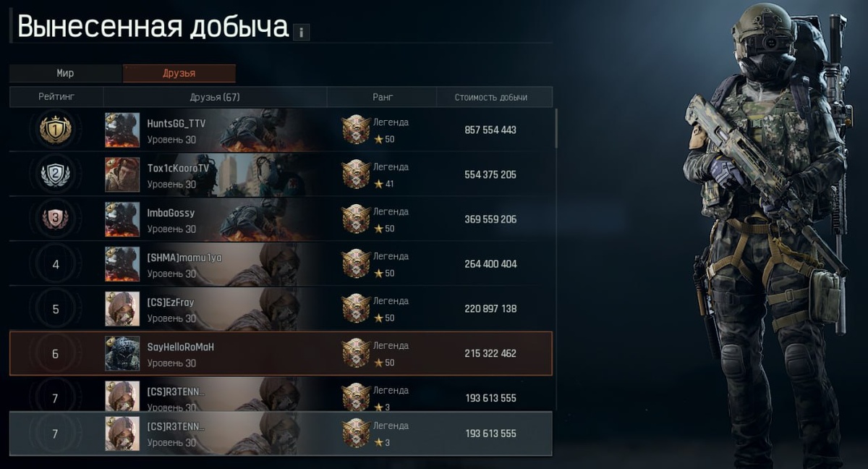
Task: Click [CS]EzFray's Легенда rank emblem
Action: click(x=356, y=309)
